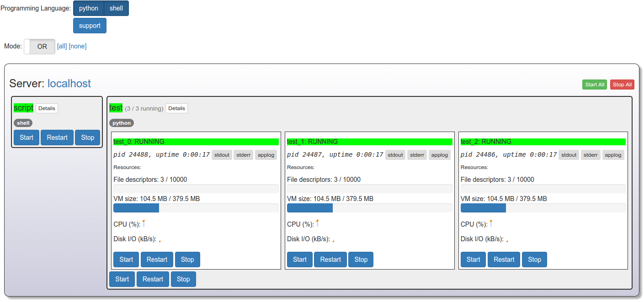Screen dimensions: 644x302
Task: Open applog for test_2
Action: point(613,154)
